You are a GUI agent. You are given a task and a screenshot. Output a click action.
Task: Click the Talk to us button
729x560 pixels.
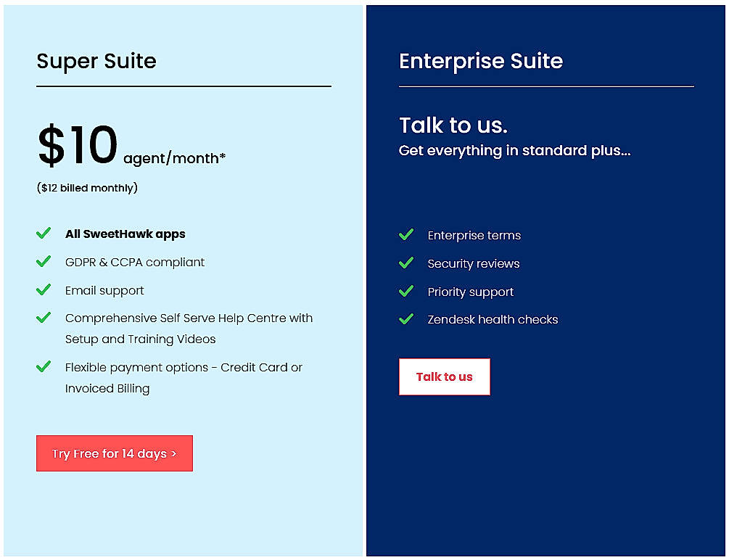tap(444, 376)
